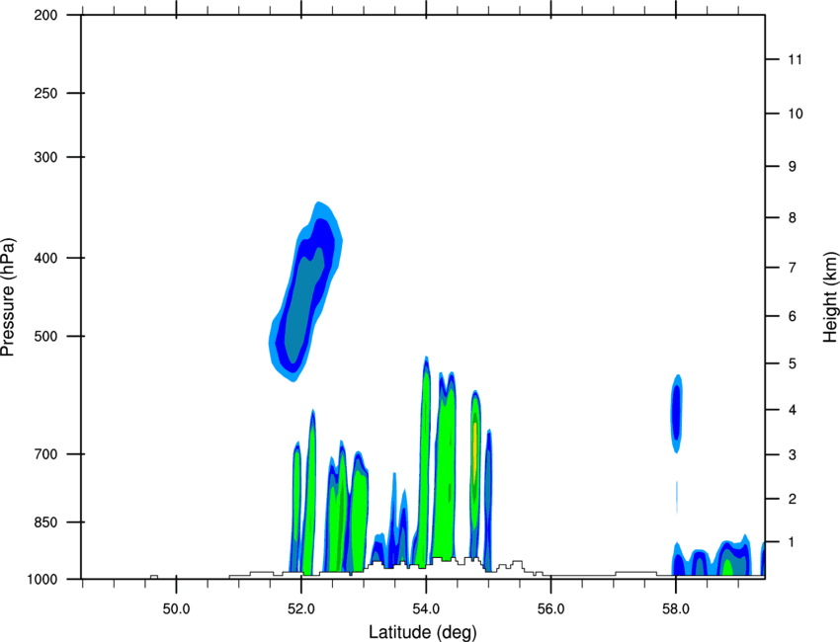Select the 1000 pressure tick label
Viewport: 840px width, 642px height.
tap(42, 580)
